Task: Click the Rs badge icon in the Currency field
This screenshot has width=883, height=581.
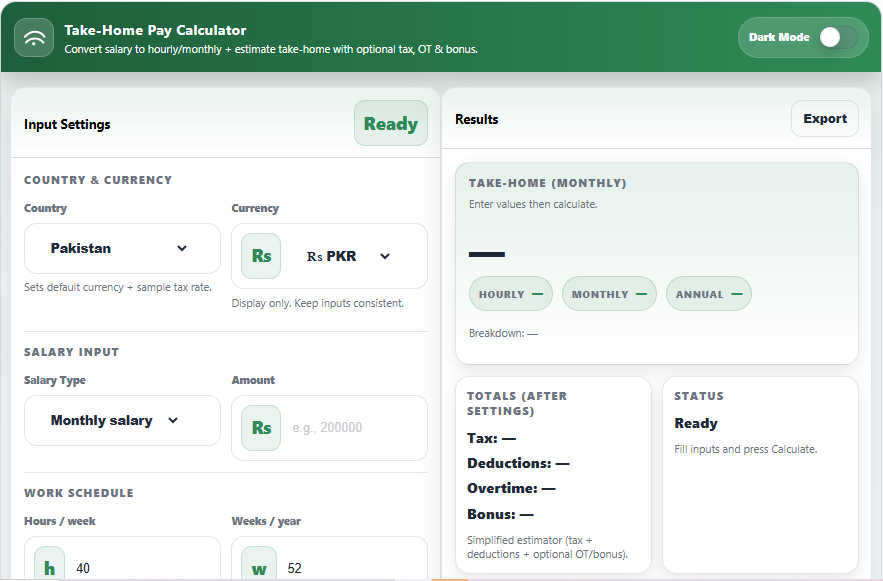Action: point(259,255)
